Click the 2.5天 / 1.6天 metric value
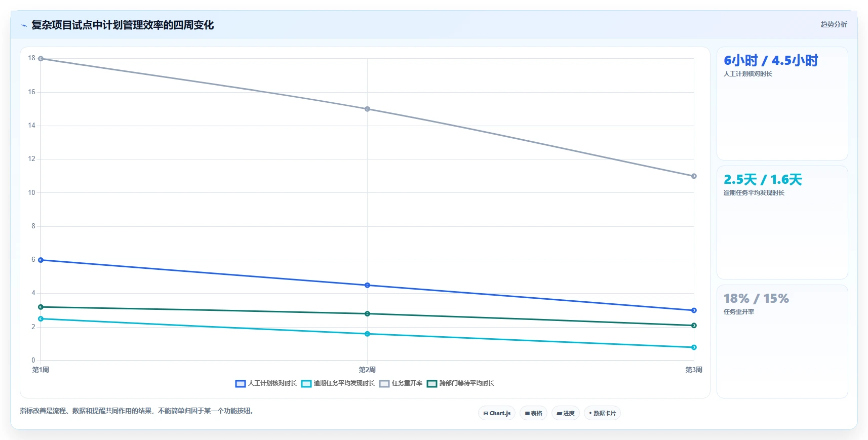Screen dimensions: 868x440 [x=763, y=180]
